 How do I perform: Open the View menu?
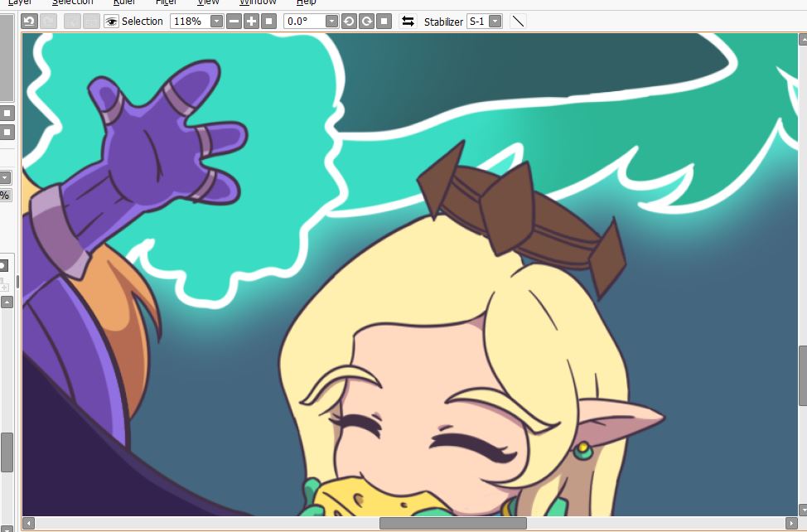pos(208,2)
